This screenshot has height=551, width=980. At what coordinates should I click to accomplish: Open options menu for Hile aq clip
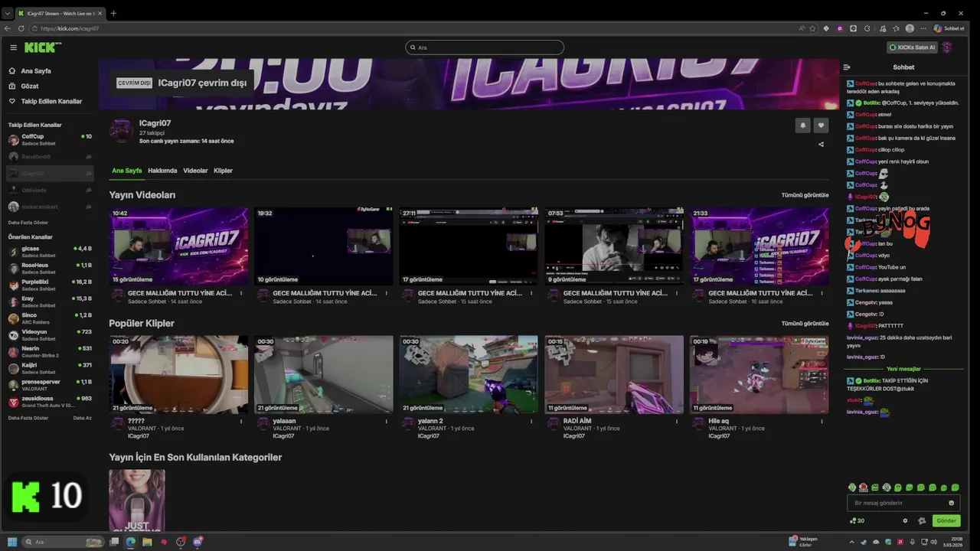[822, 422]
